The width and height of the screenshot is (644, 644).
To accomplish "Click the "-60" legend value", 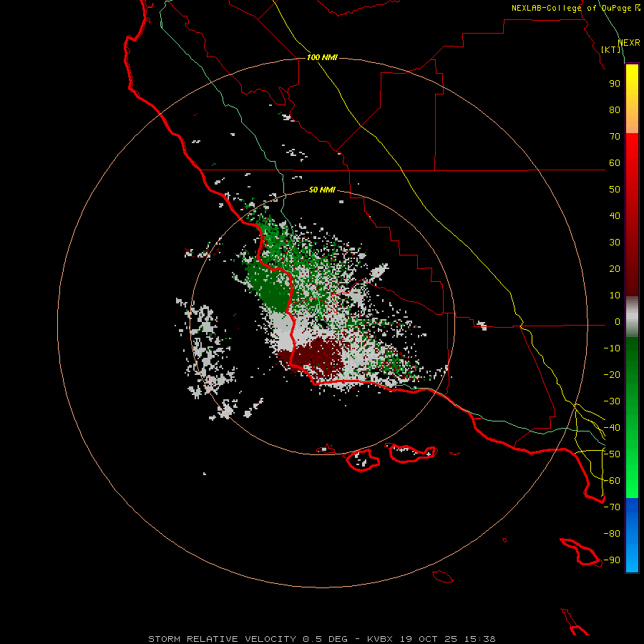I will coord(612,481).
